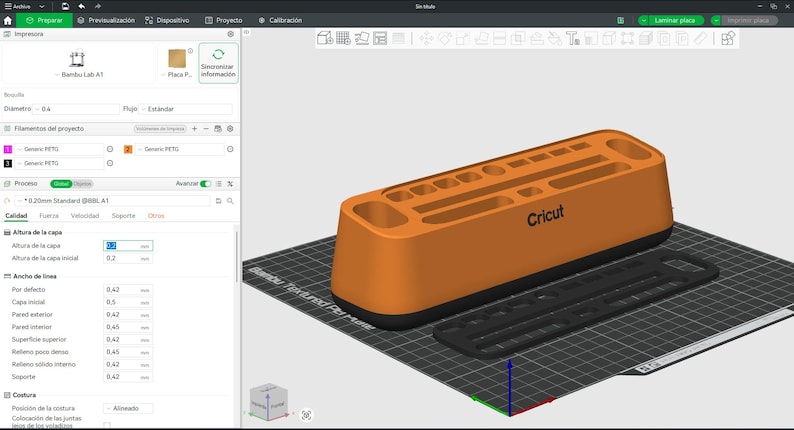The height and width of the screenshot is (430, 794).
Task: Select the Measure ruler tool
Action: pos(700,38)
